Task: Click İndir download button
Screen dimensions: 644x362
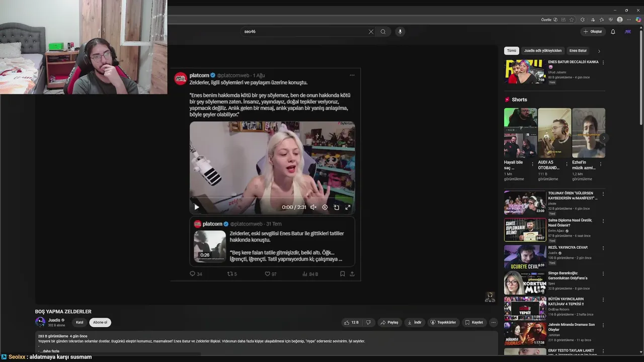Action: click(415, 322)
